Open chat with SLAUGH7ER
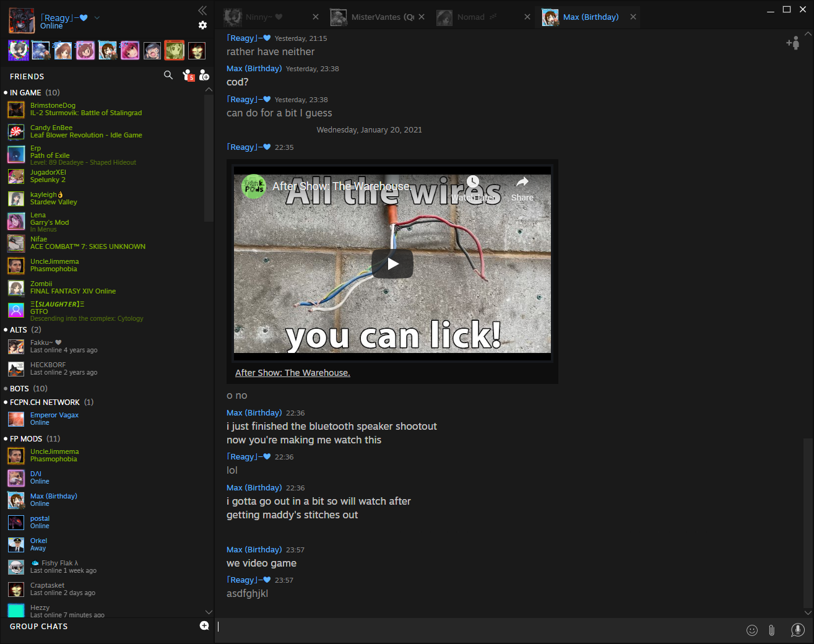The height and width of the screenshot is (644, 814). tap(105, 311)
